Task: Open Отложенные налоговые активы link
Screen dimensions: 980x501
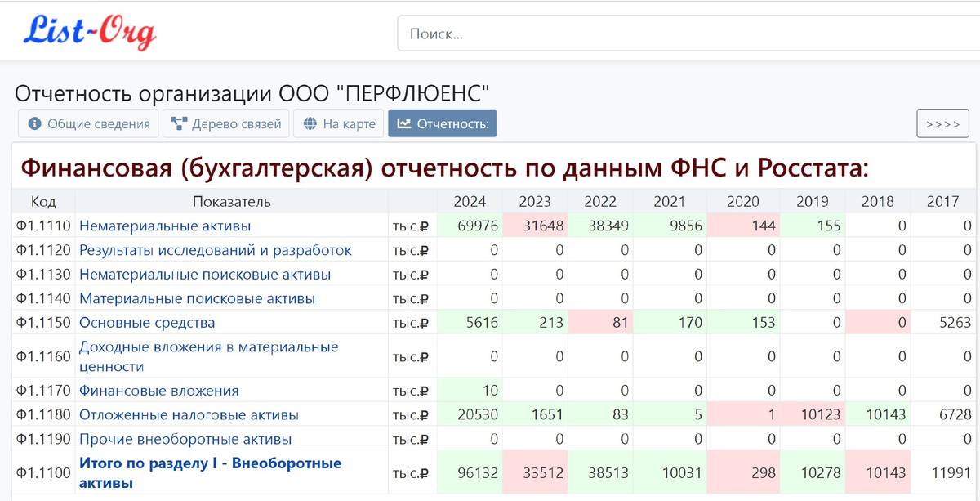Action: pos(189,414)
